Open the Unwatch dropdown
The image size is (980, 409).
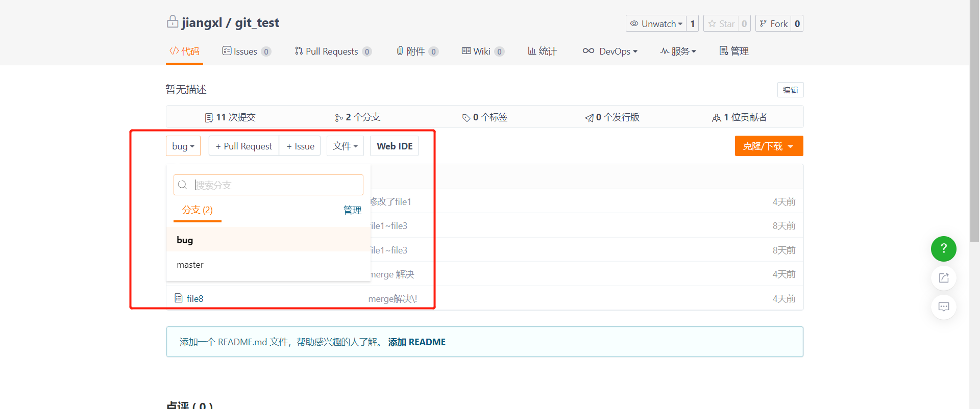[x=656, y=23]
